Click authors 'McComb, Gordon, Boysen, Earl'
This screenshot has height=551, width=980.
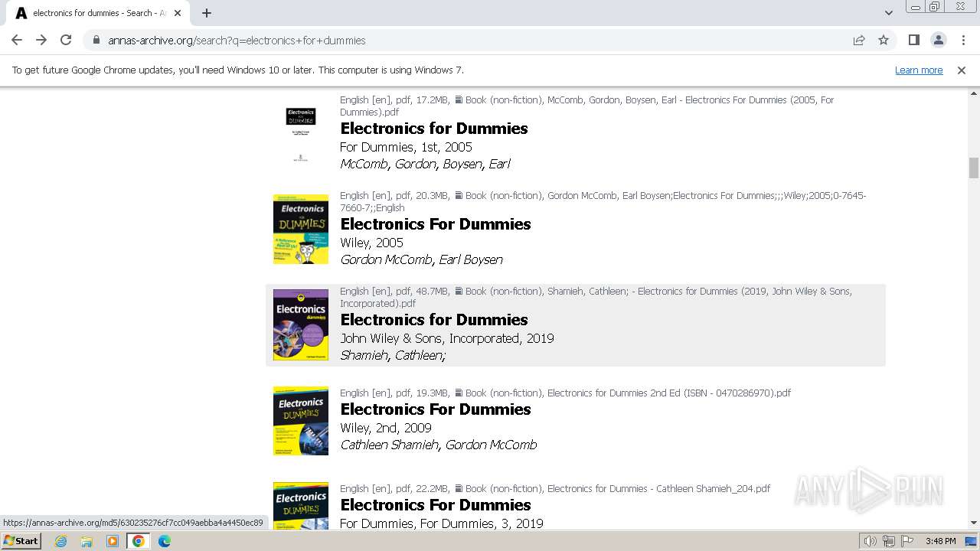click(x=425, y=164)
